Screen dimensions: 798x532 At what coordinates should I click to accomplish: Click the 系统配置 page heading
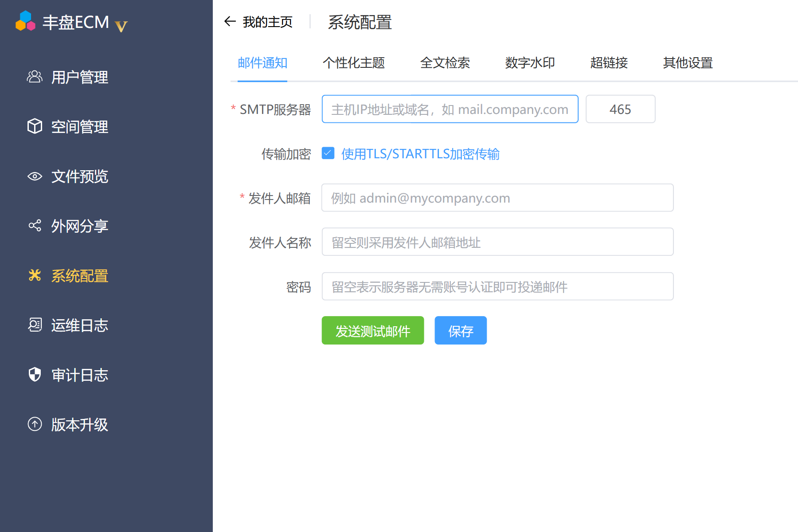coord(360,22)
